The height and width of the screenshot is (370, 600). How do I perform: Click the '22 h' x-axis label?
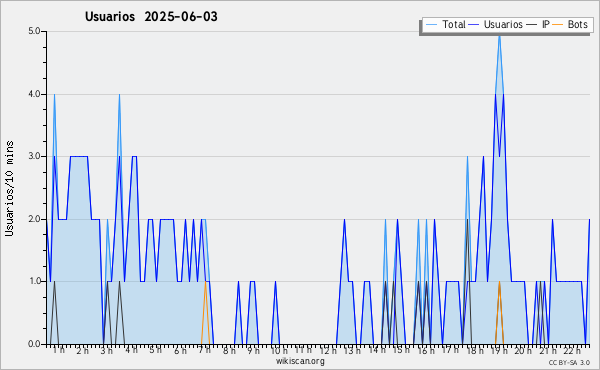[x=572, y=350]
